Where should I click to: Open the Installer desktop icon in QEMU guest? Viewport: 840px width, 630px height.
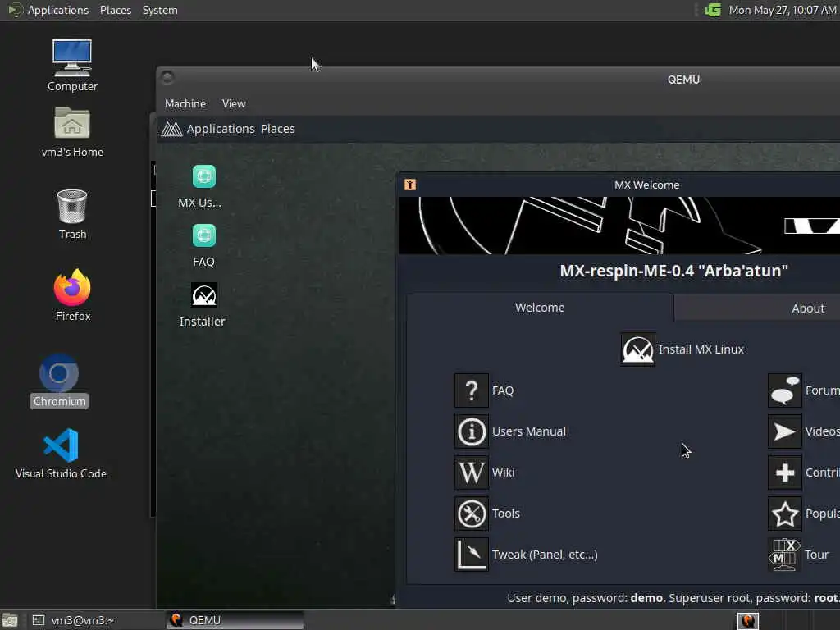(x=204, y=295)
